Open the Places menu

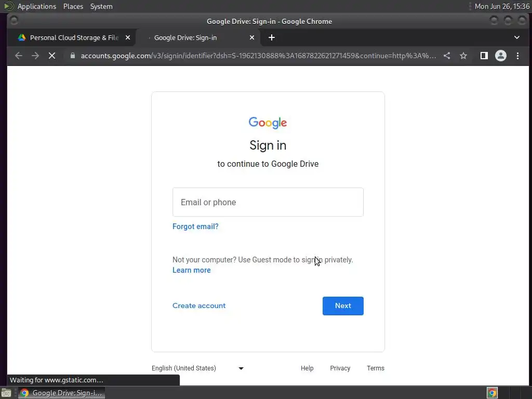pyautogui.click(x=73, y=6)
